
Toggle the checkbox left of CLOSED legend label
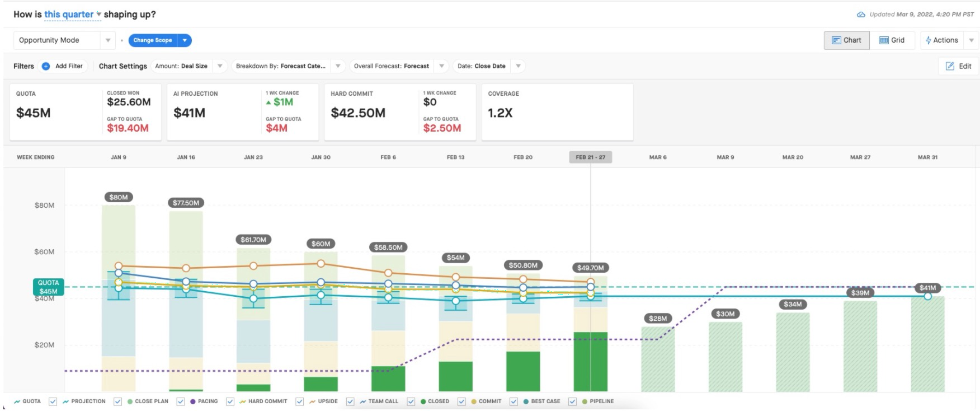coord(411,401)
